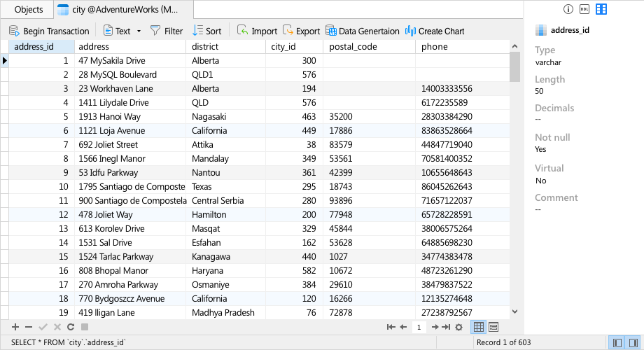Click the stop loading square icon
The height and width of the screenshot is (350, 644).
coord(85,327)
